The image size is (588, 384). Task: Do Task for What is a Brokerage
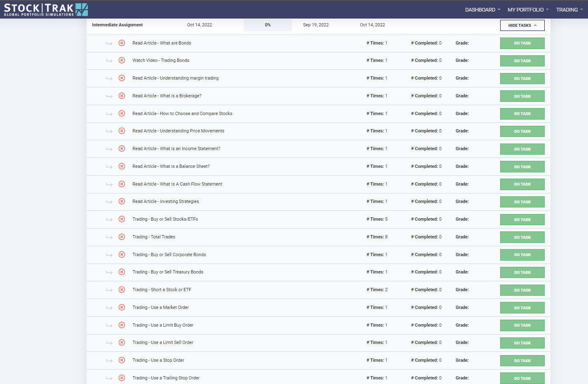[x=522, y=96]
